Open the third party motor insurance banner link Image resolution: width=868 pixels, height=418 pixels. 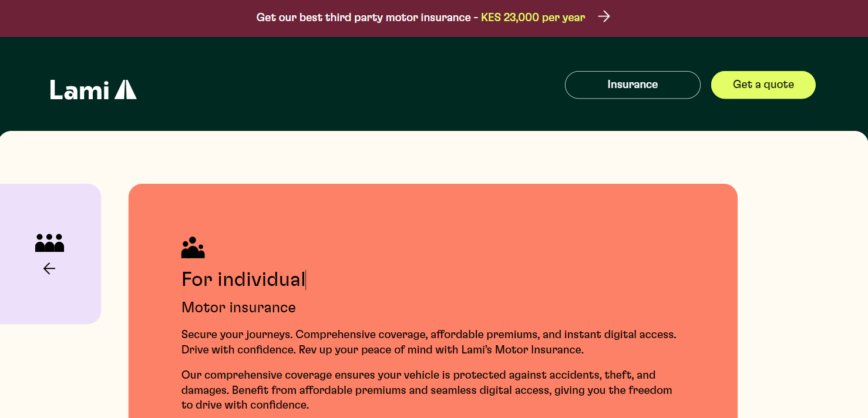[363, 18]
